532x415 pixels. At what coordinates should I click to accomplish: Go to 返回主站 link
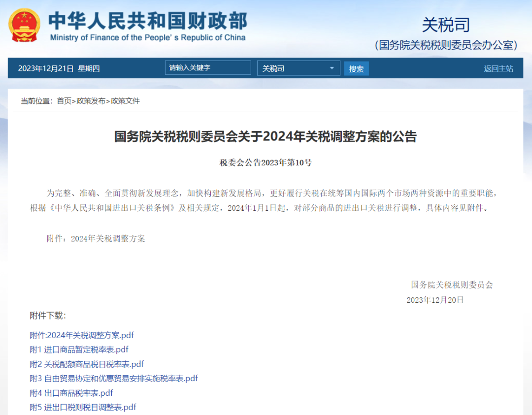tap(498, 68)
